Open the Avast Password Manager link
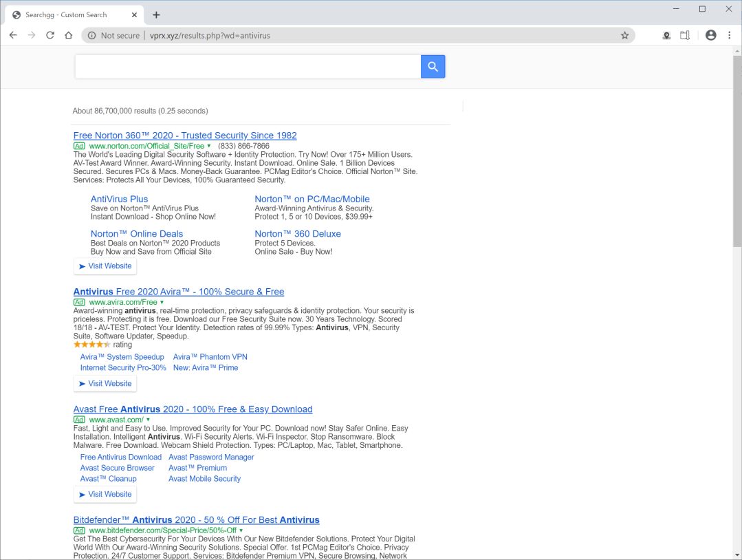Screen dimensions: 742x560 (x=211, y=457)
